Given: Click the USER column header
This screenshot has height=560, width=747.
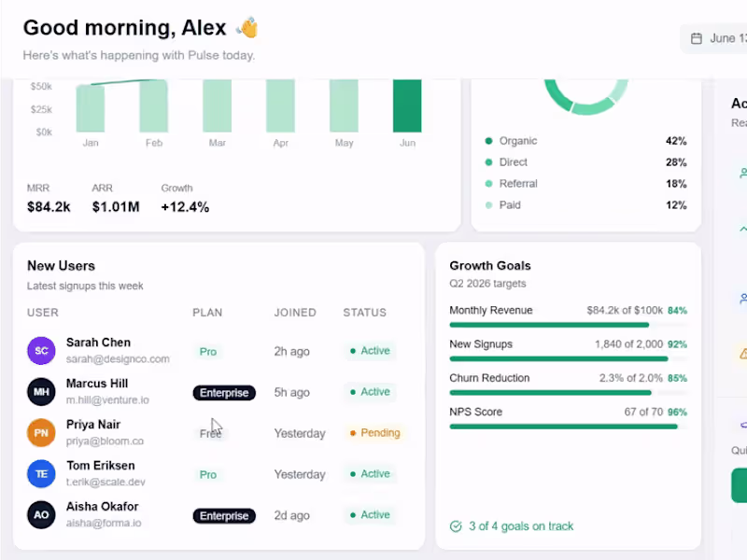Looking at the screenshot, I should 43,313.
